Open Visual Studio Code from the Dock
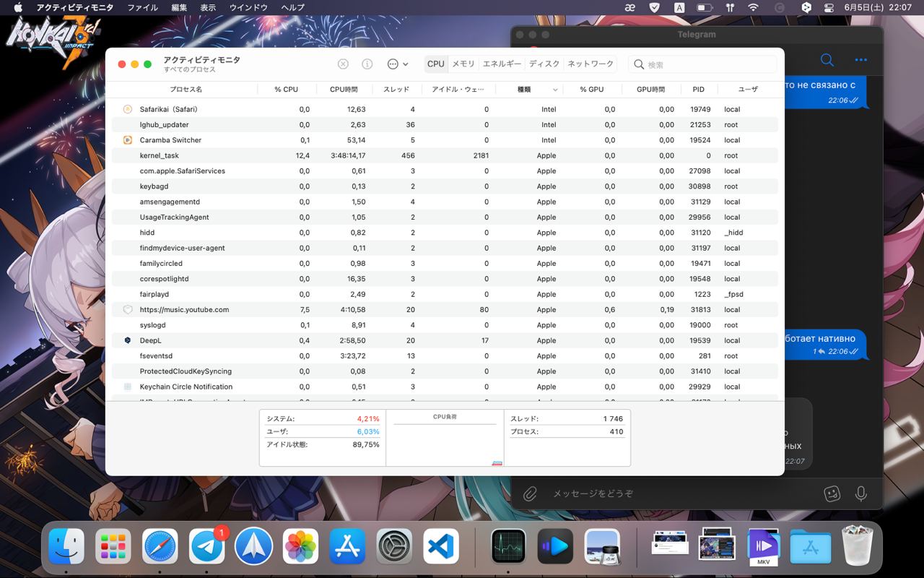 point(441,546)
